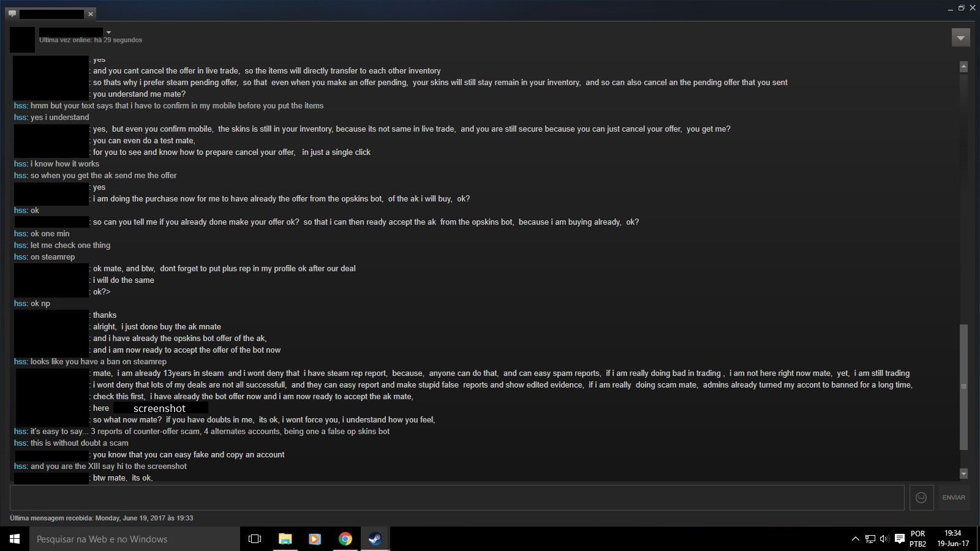
Task: Expand the chat options dropdown arrow button
Action: pyautogui.click(x=960, y=38)
